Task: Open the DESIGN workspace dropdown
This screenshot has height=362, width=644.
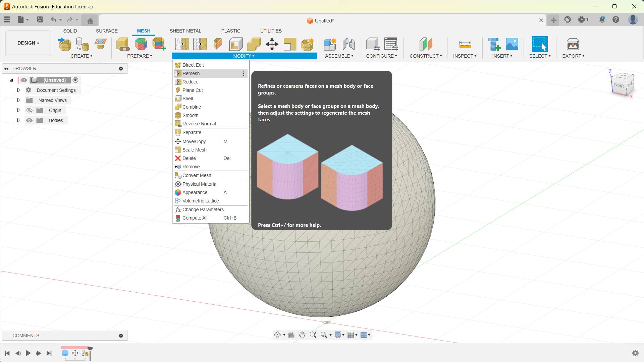Action: 28,43
